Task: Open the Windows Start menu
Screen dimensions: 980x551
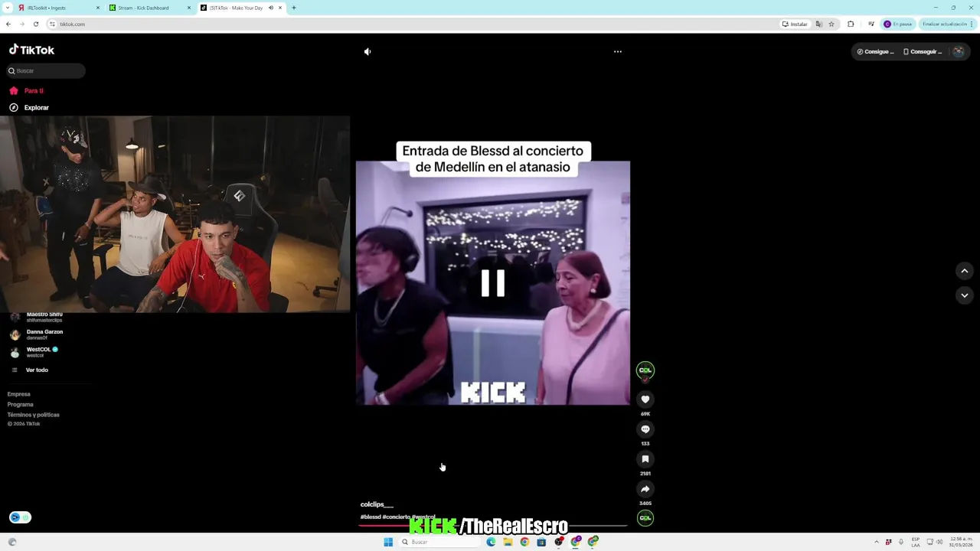Action: coord(388,542)
